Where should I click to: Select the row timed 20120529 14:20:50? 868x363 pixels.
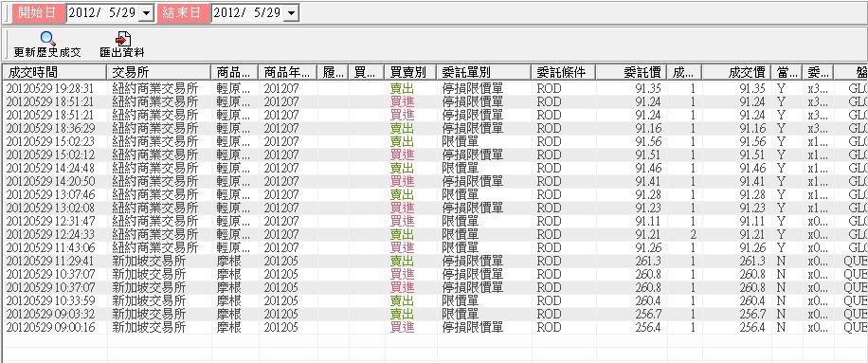pyautogui.click(x=435, y=182)
